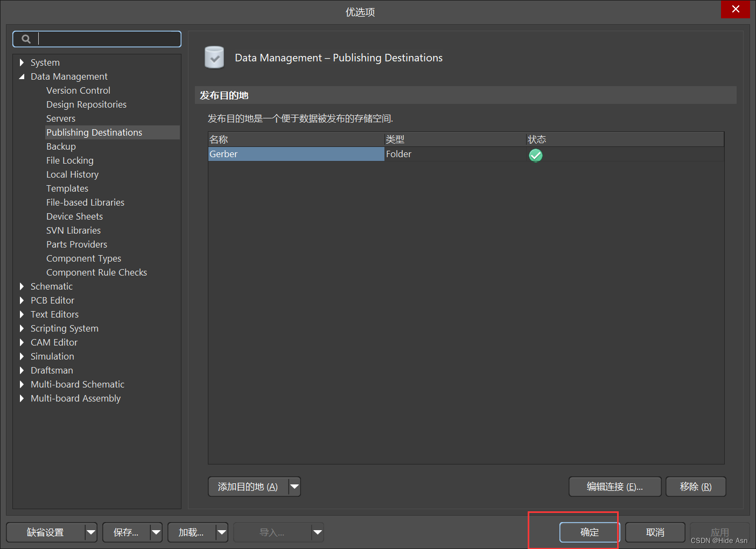756x549 pixels.
Task: Cancel with the 取消 button
Action: tap(655, 532)
